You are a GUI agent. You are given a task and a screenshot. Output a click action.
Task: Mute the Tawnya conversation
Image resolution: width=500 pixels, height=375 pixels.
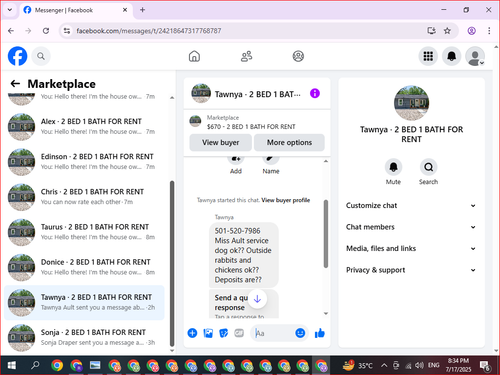[393, 167]
